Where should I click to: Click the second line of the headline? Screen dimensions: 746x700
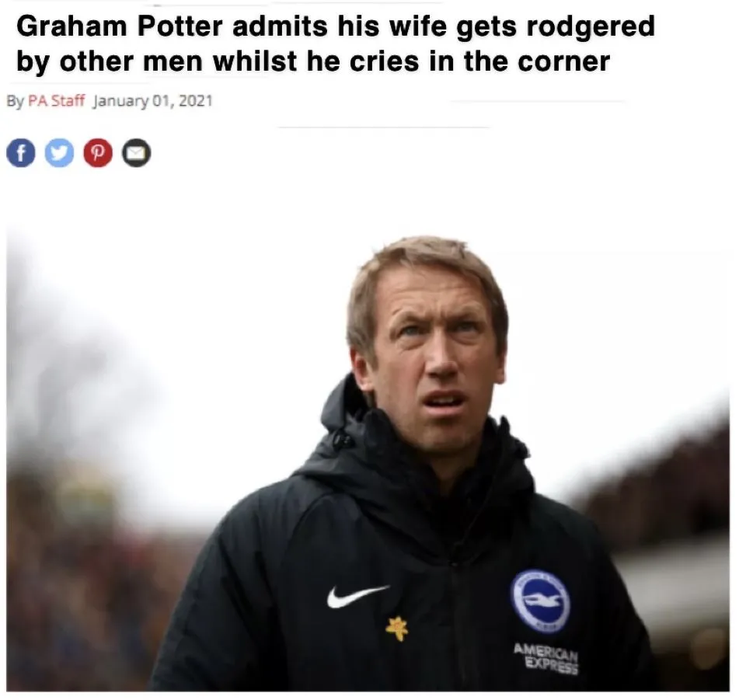(312, 61)
